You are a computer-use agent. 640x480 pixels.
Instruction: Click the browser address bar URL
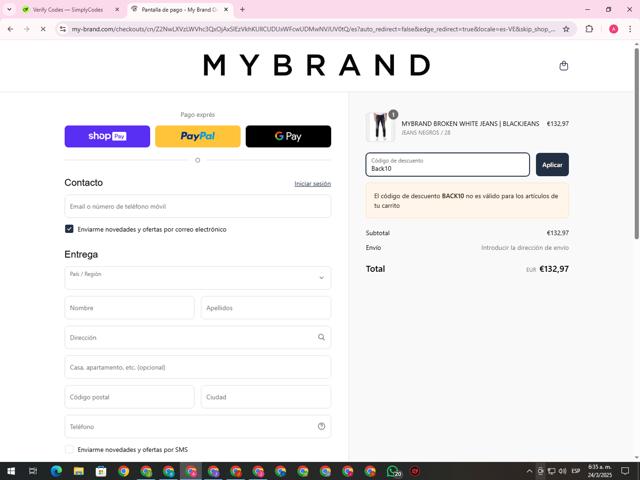click(x=313, y=29)
